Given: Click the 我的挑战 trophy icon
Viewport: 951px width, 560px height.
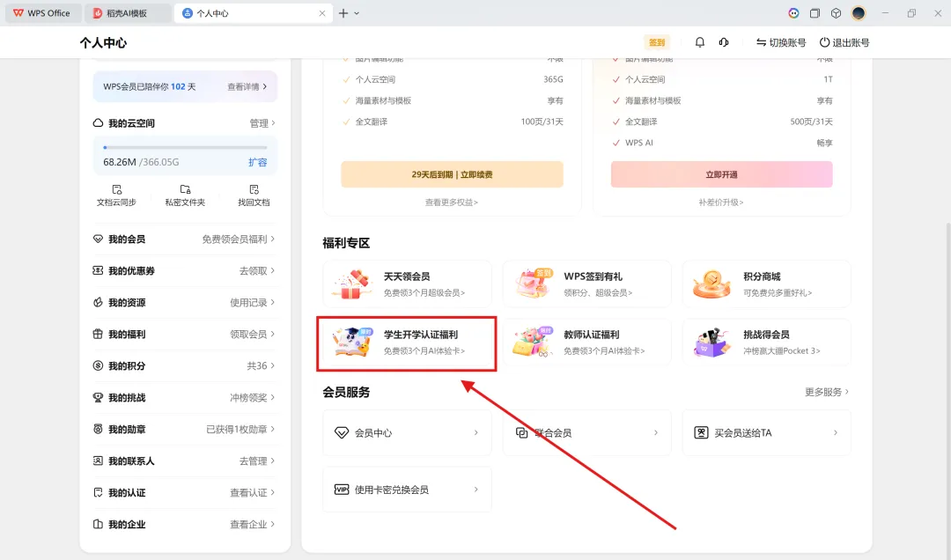Looking at the screenshot, I should (98, 397).
